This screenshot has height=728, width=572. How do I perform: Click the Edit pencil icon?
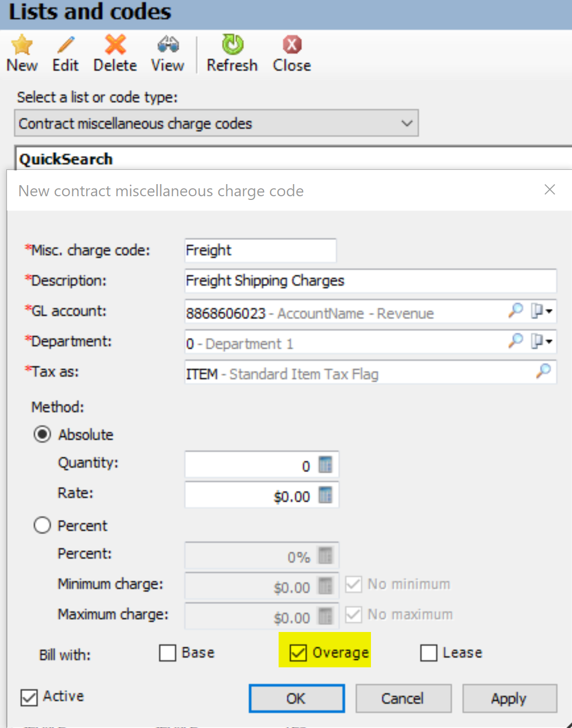(x=65, y=45)
